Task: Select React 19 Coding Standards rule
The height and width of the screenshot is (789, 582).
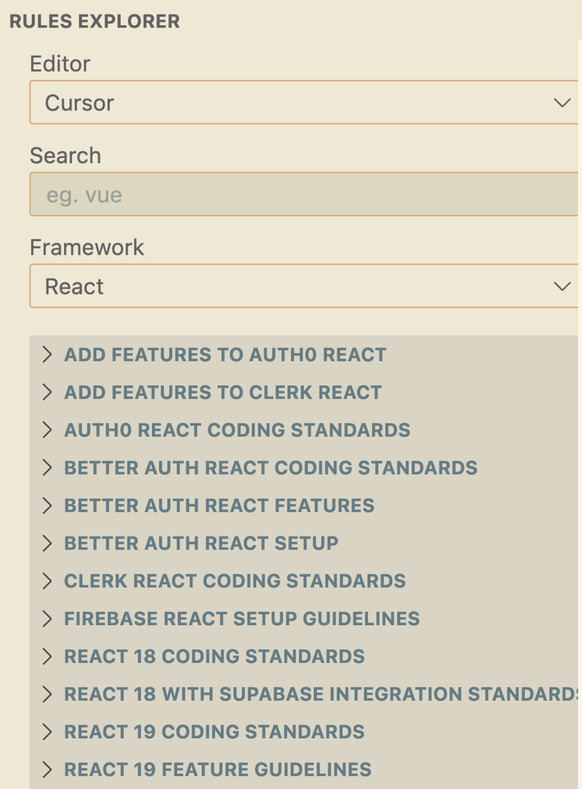Action: [214, 732]
